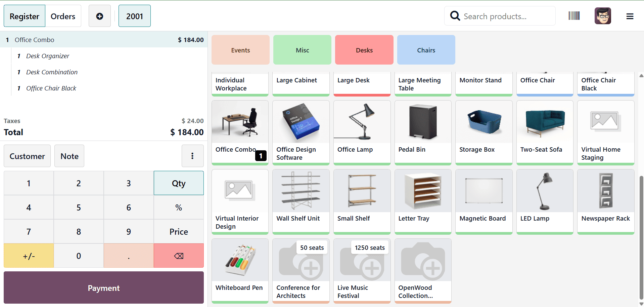Screen dimensions: 644x307
Task: Select Live Music Festival event
Action: pyautogui.click(x=362, y=271)
